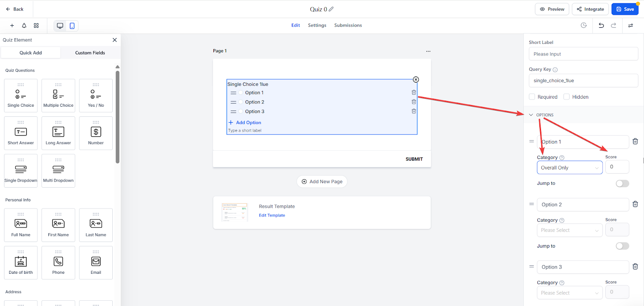The width and height of the screenshot is (644, 306).
Task: Enable Jump to toggle for Option 2
Action: tap(622, 246)
